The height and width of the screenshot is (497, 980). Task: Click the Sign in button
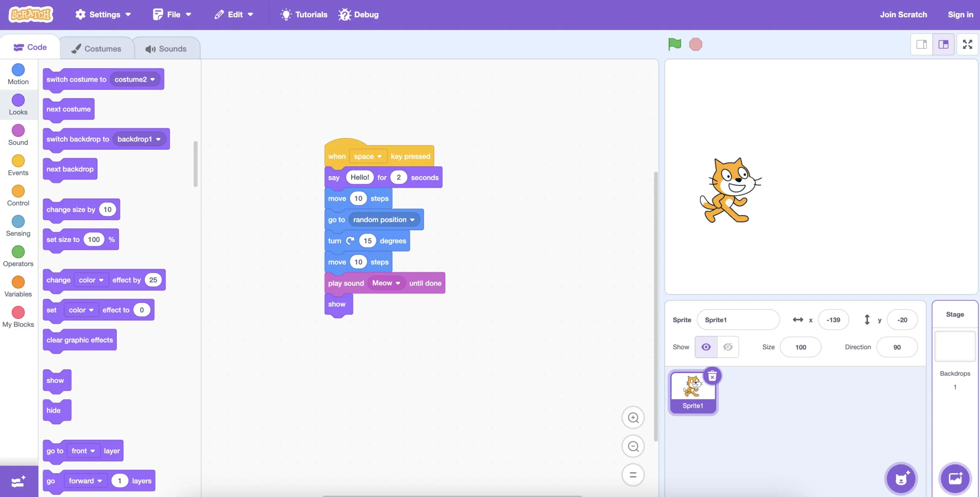960,14
